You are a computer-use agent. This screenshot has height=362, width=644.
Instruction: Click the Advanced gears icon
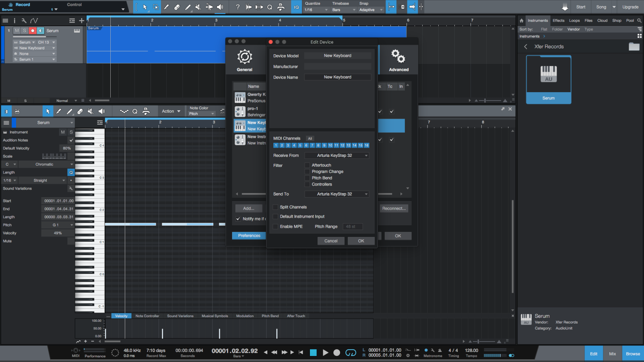point(398,57)
